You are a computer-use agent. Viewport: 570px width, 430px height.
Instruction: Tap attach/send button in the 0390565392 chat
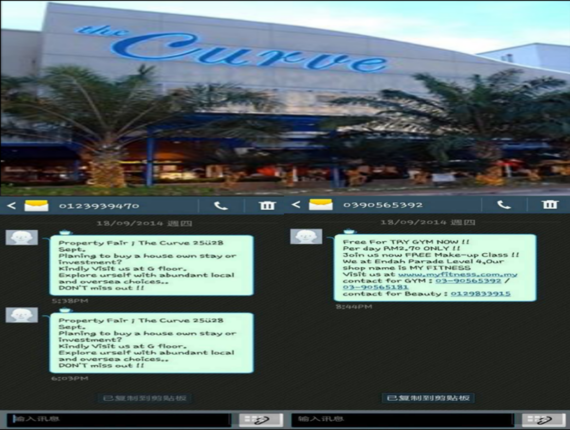[544, 420]
